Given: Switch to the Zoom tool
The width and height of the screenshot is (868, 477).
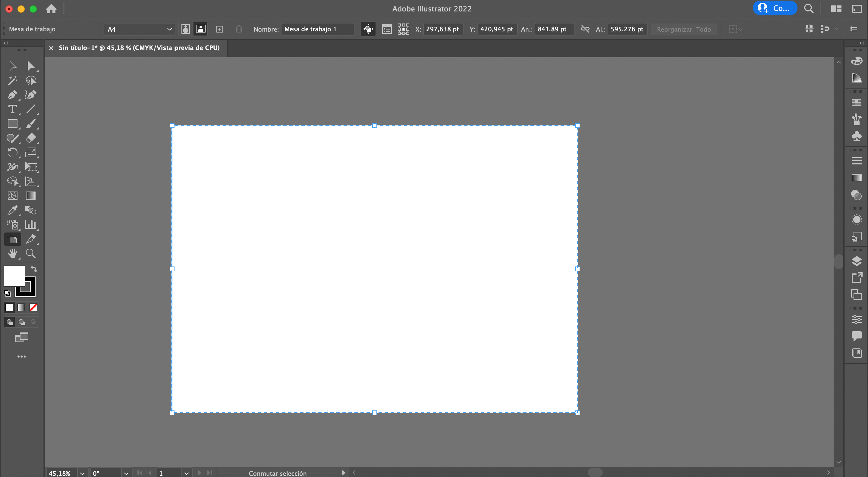Looking at the screenshot, I should tap(31, 254).
